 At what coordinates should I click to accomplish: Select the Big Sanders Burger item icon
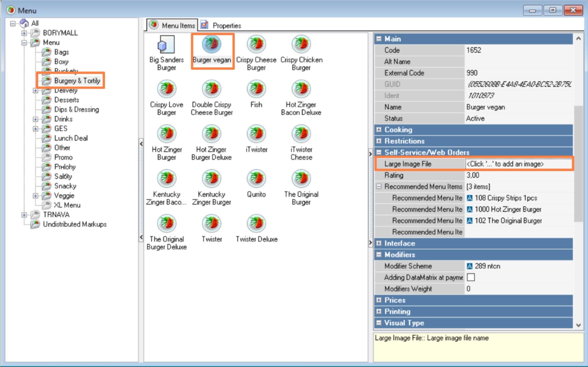click(x=166, y=44)
